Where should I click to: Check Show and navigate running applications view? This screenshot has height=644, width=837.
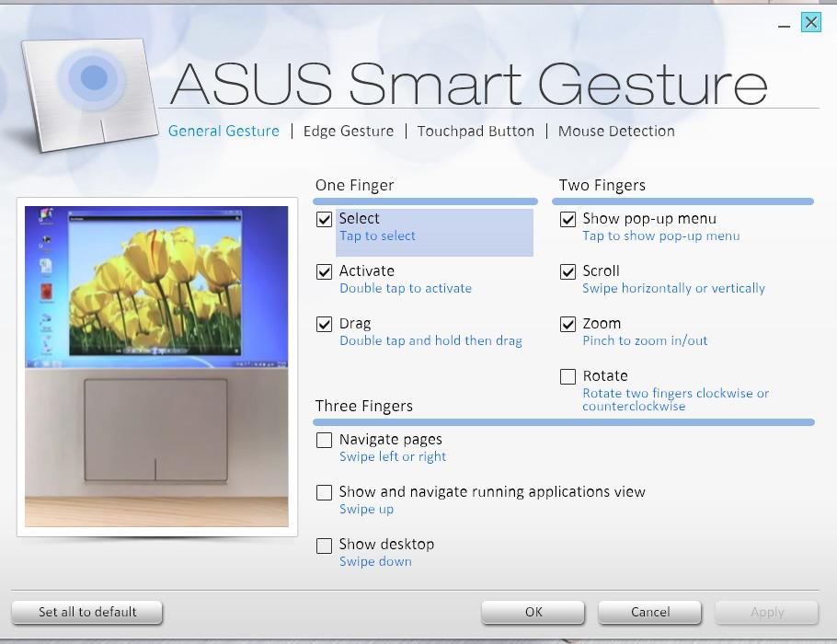[x=324, y=492]
